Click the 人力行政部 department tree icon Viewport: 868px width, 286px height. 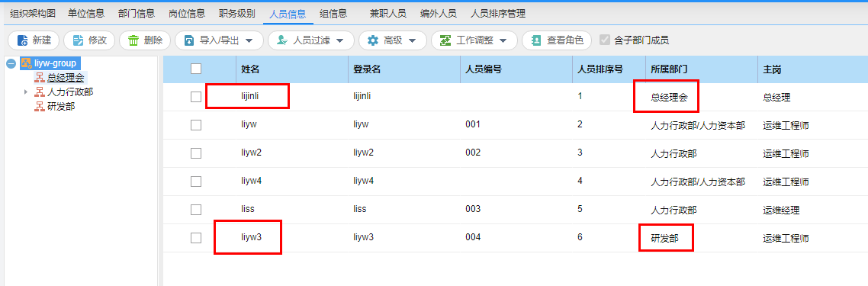coord(40,92)
